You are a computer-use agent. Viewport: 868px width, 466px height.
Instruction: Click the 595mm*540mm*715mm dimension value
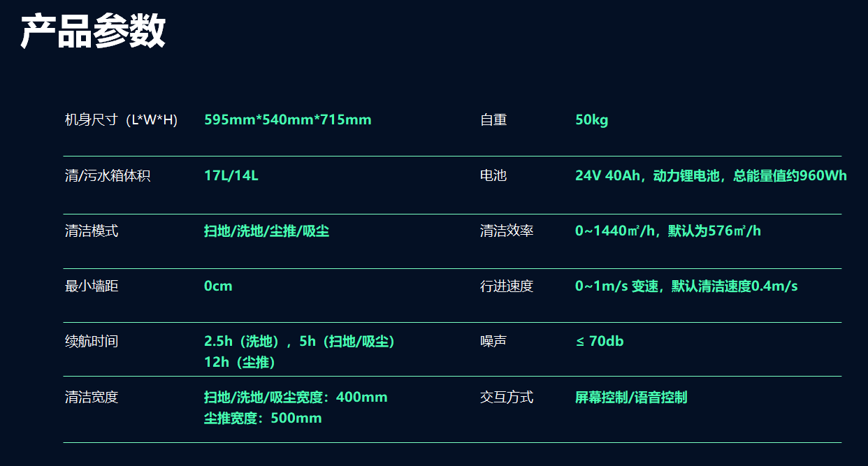288,120
